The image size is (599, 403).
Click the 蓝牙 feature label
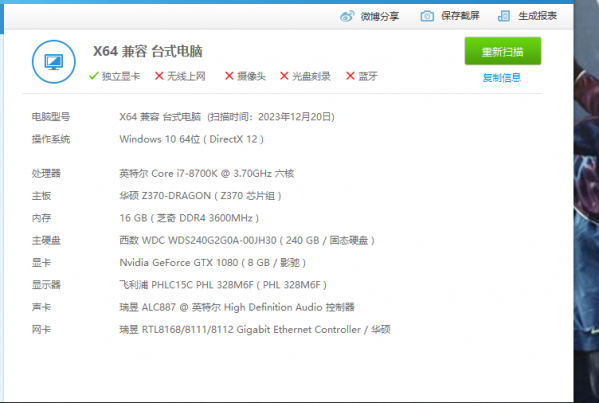(x=368, y=76)
